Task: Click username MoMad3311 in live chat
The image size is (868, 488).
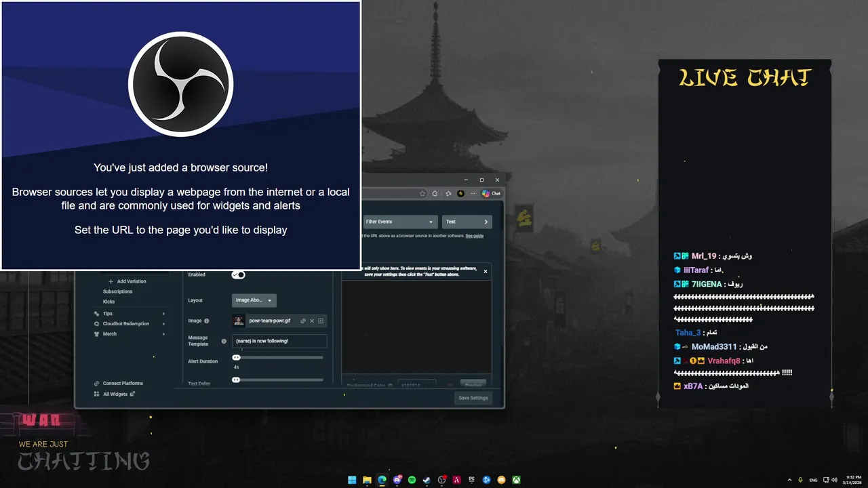Action: 713,347
